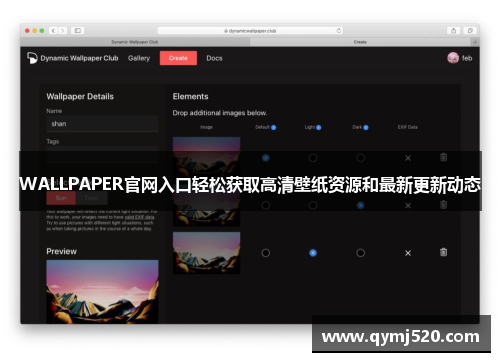Click the feb username

[467, 58]
